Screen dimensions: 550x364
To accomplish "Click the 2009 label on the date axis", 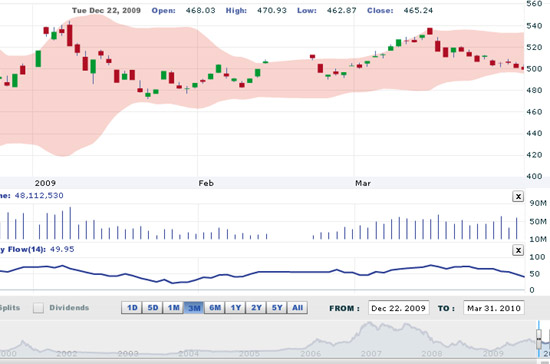I will (x=45, y=183).
